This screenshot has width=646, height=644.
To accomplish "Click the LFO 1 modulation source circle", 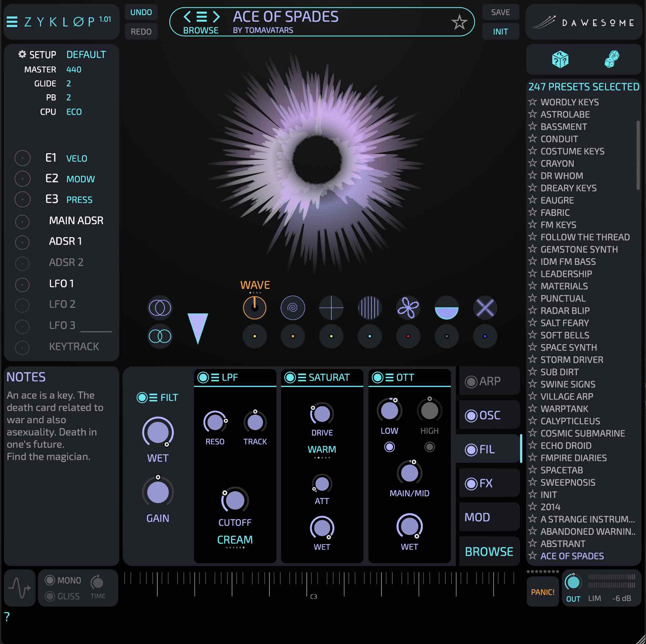I will [x=22, y=284].
